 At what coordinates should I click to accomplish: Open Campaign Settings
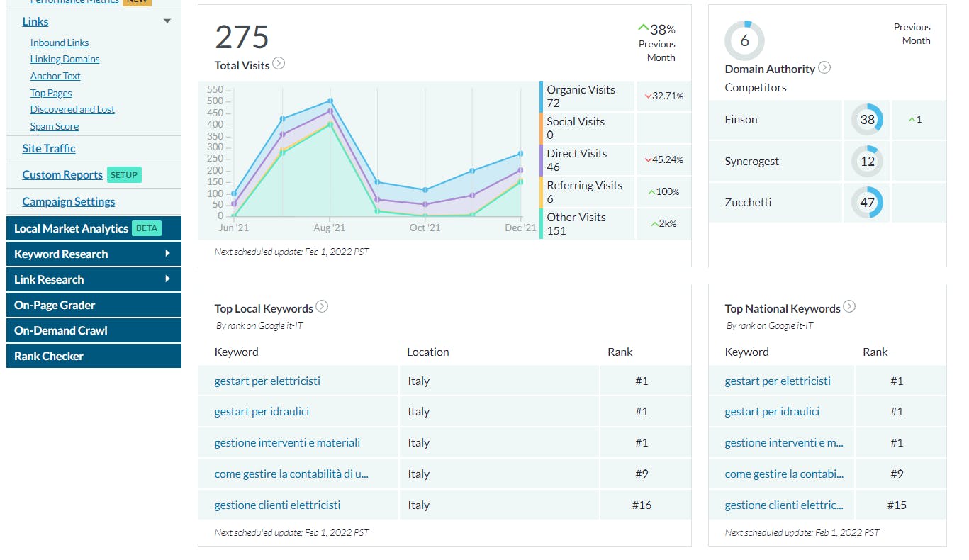tap(69, 201)
